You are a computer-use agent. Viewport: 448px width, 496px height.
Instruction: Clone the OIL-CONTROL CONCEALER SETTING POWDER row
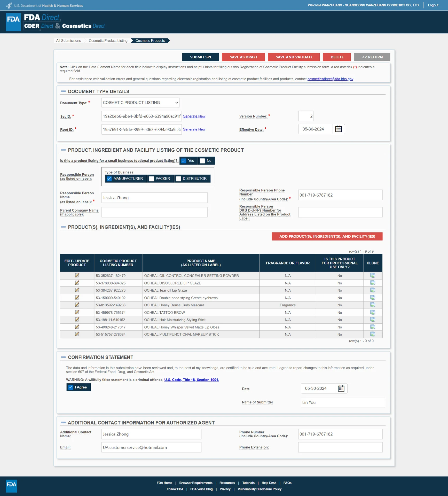tap(373, 275)
